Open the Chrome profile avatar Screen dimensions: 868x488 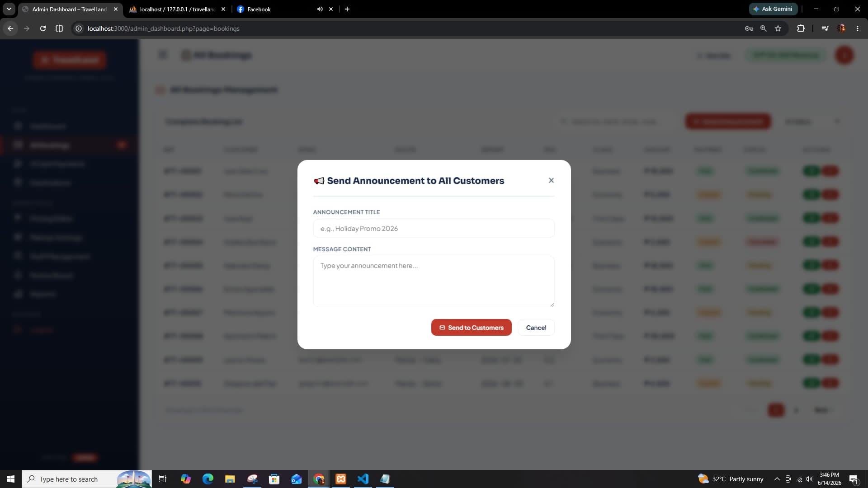pos(841,28)
